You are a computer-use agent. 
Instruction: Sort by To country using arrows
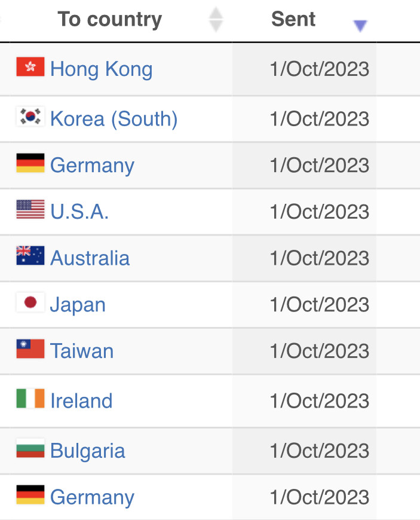coord(216,19)
